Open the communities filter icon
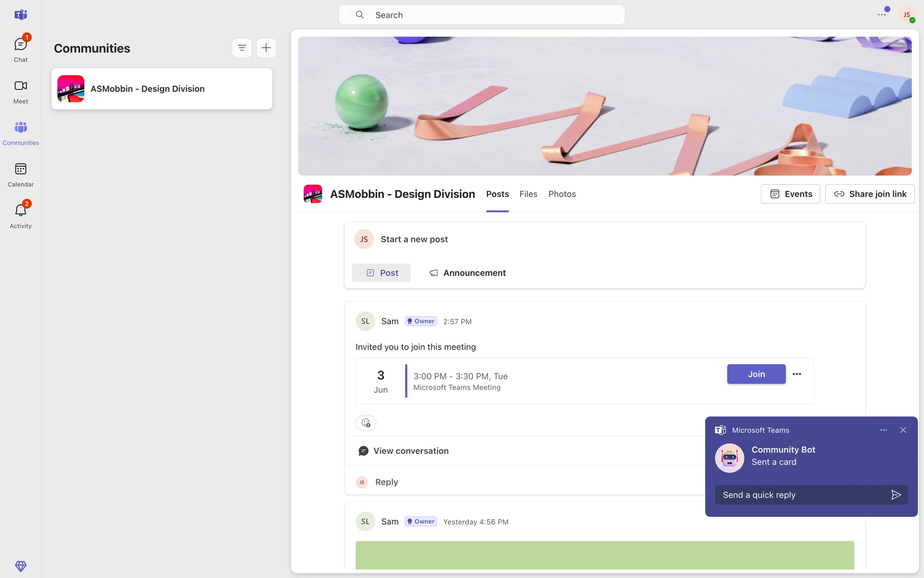 [x=242, y=48]
